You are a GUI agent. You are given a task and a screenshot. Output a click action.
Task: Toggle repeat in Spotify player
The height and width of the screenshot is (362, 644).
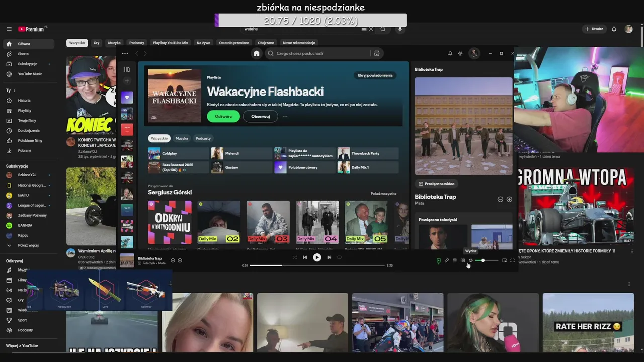(x=339, y=257)
